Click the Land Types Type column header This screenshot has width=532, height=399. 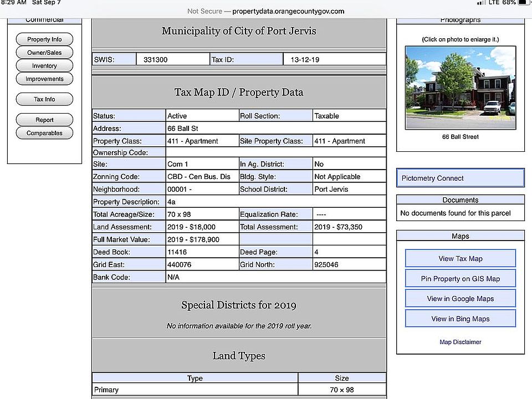(195, 378)
